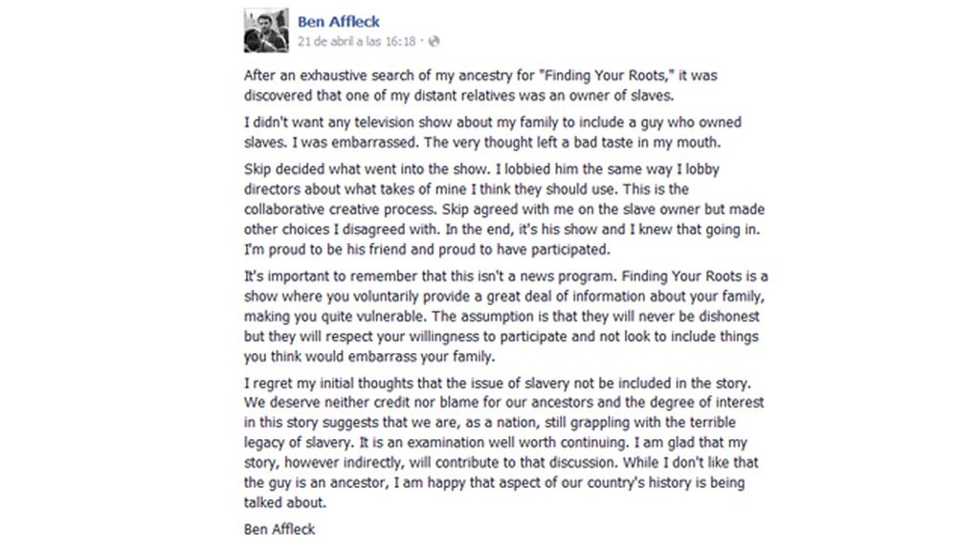Viewport: 980px width, 551px height.
Task: Click the line starting "making you quite vulnerable."
Action: (x=503, y=317)
